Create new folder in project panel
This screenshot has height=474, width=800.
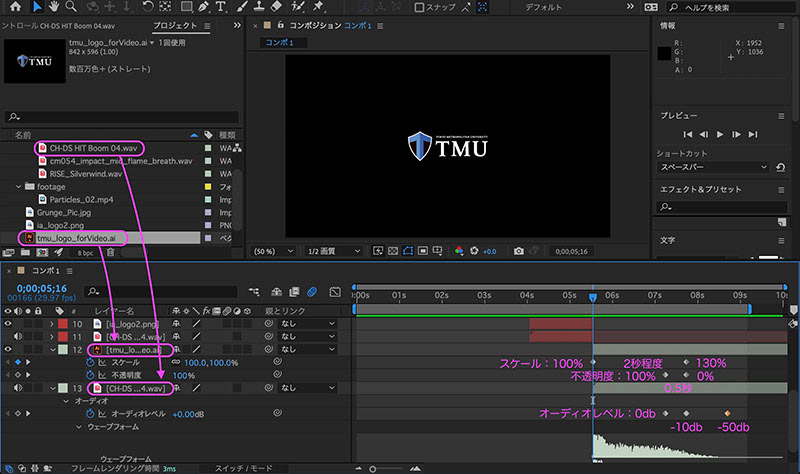(x=25, y=252)
